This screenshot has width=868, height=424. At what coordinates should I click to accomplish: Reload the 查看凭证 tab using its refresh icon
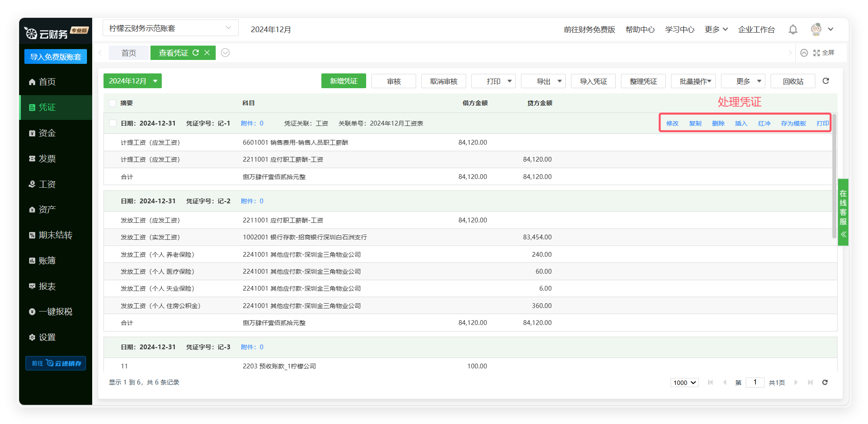click(x=196, y=53)
